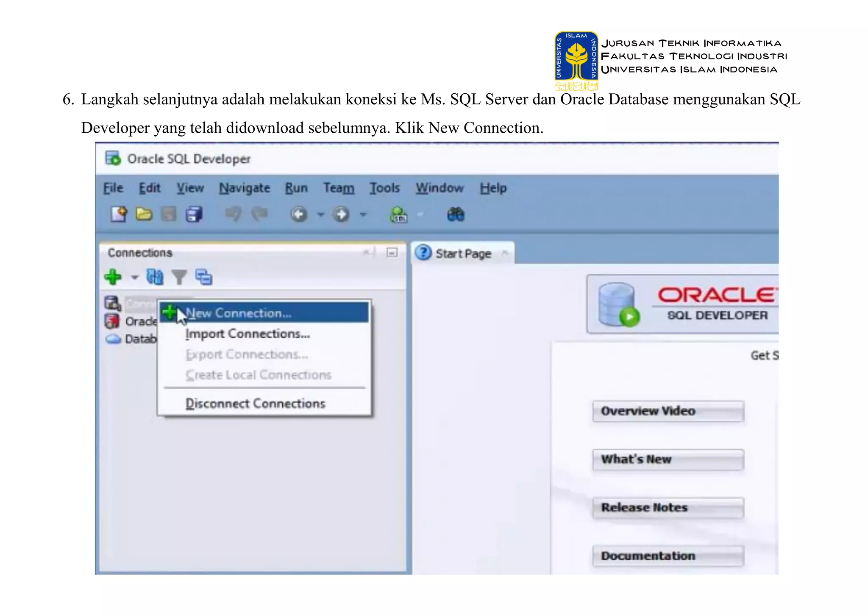Image resolution: width=868 pixels, height=614 pixels.
Task: Open the Navigate menu
Action: 245,187
